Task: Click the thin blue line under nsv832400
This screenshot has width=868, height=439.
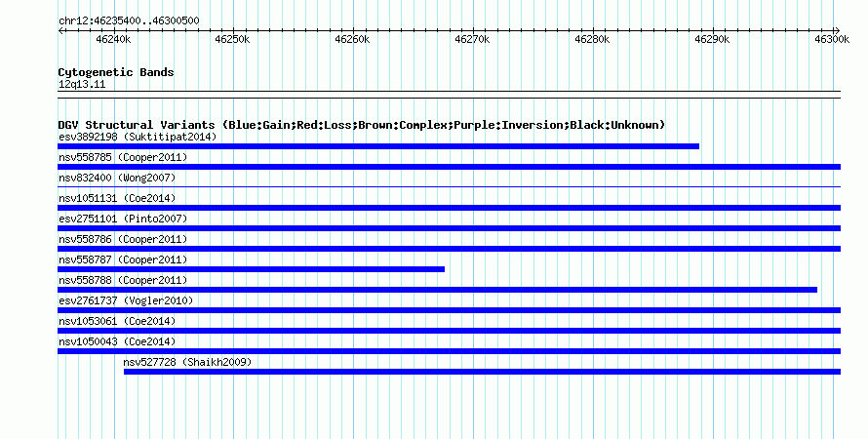Action: point(449,187)
